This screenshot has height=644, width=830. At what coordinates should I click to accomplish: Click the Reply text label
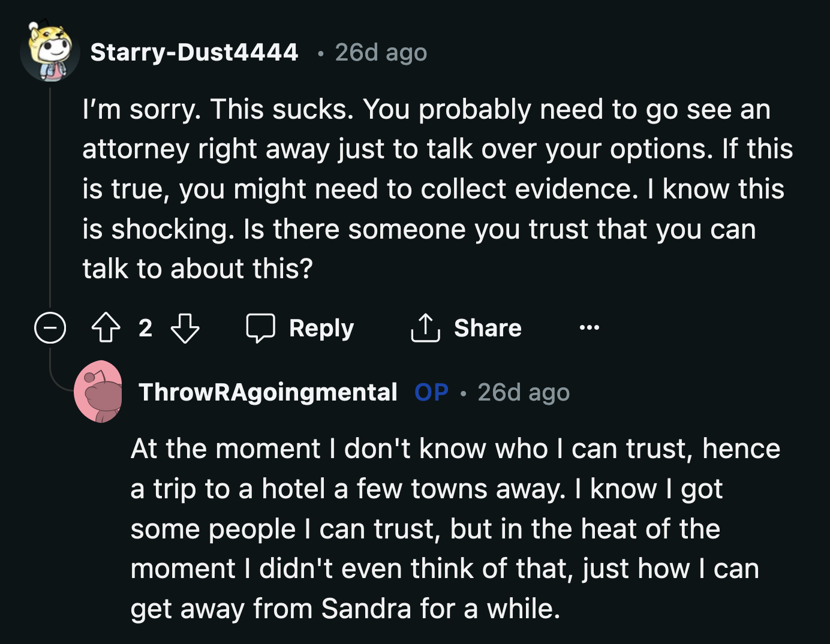tap(321, 328)
